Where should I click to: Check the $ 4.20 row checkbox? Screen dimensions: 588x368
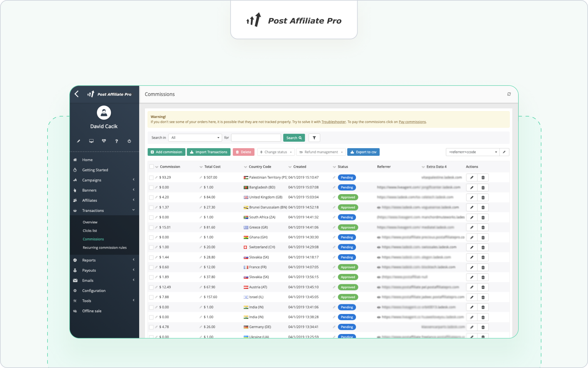pos(151,197)
